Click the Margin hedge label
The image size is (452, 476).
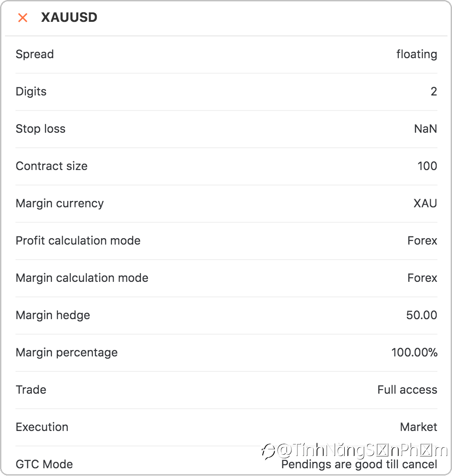53,316
